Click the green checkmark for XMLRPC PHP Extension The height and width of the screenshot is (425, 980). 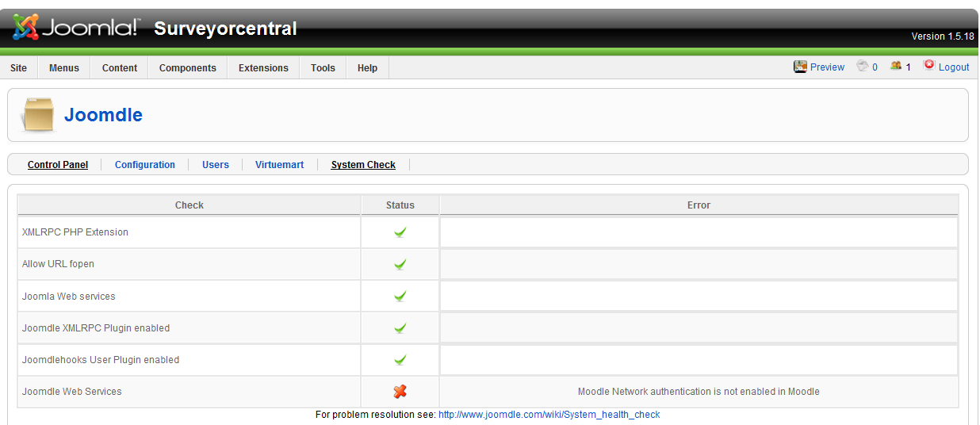[x=400, y=232]
